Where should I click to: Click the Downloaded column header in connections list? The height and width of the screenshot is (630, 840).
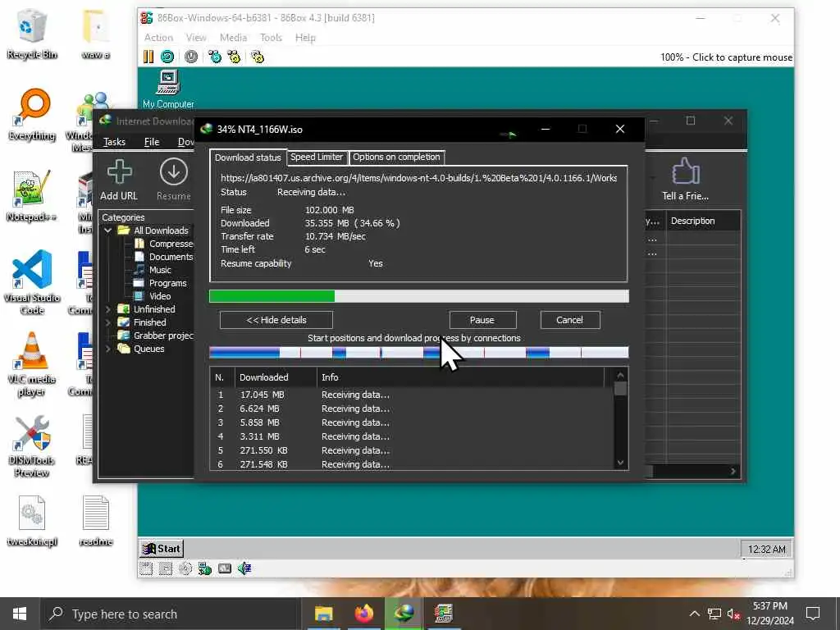point(276,377)
